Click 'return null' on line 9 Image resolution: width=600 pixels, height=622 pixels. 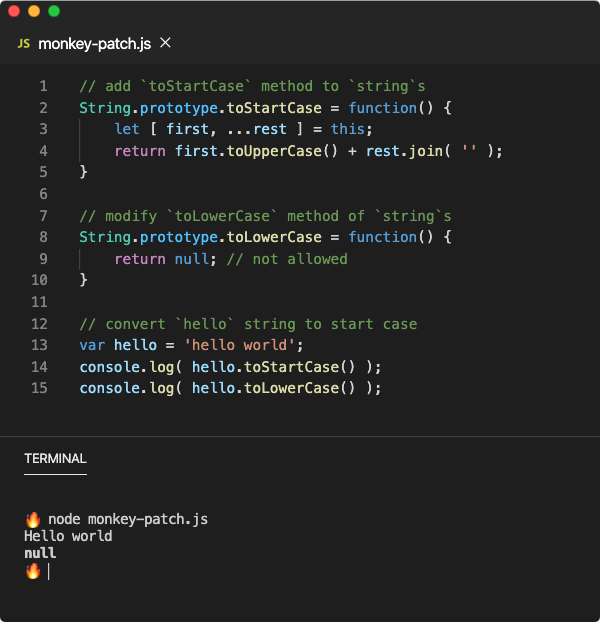pos(162,259)
